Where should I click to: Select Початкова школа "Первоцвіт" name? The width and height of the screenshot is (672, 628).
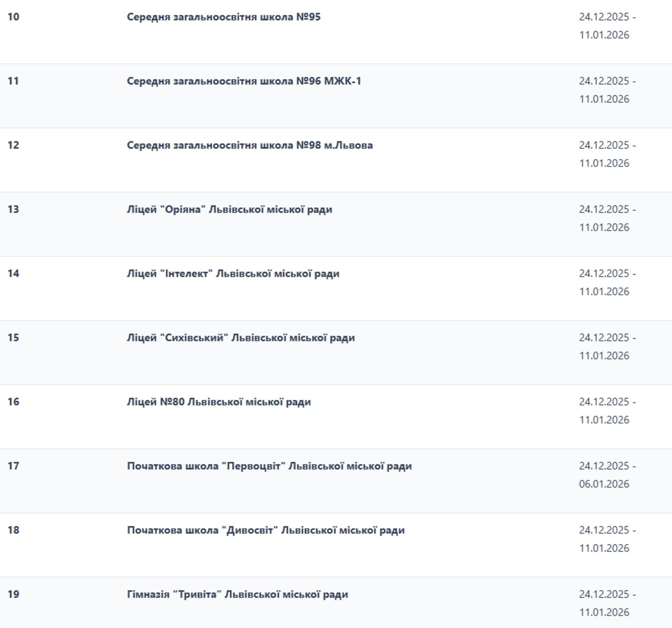(269, 466)
